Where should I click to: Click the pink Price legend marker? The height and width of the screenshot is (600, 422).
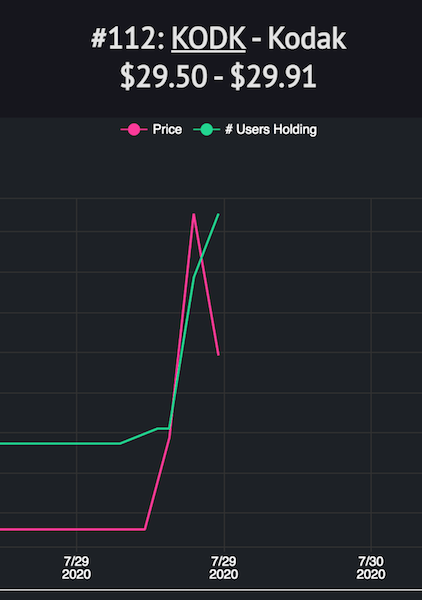134,130
